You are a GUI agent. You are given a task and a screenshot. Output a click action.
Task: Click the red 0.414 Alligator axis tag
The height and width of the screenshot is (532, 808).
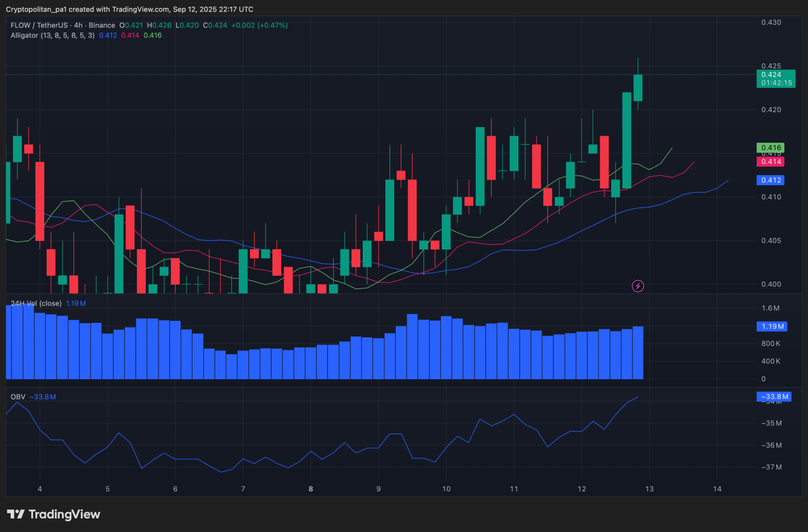770,161
